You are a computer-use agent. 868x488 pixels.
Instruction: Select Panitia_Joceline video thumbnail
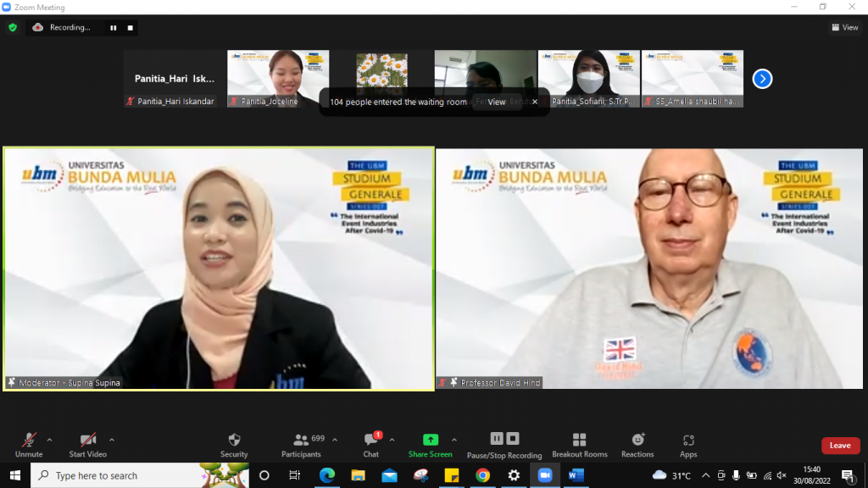(278, 79)
